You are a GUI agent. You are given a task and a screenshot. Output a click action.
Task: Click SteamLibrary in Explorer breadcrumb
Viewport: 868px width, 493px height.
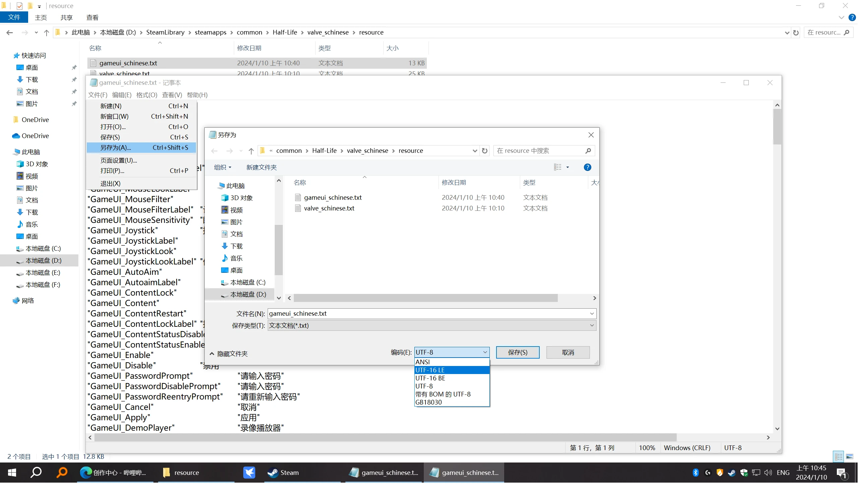[x=165, y=32]
